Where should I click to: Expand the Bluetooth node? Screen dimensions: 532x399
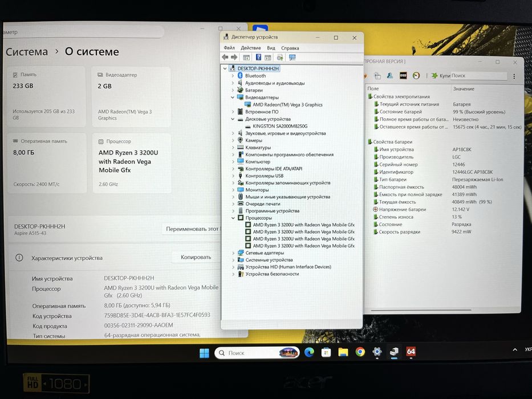233,76
